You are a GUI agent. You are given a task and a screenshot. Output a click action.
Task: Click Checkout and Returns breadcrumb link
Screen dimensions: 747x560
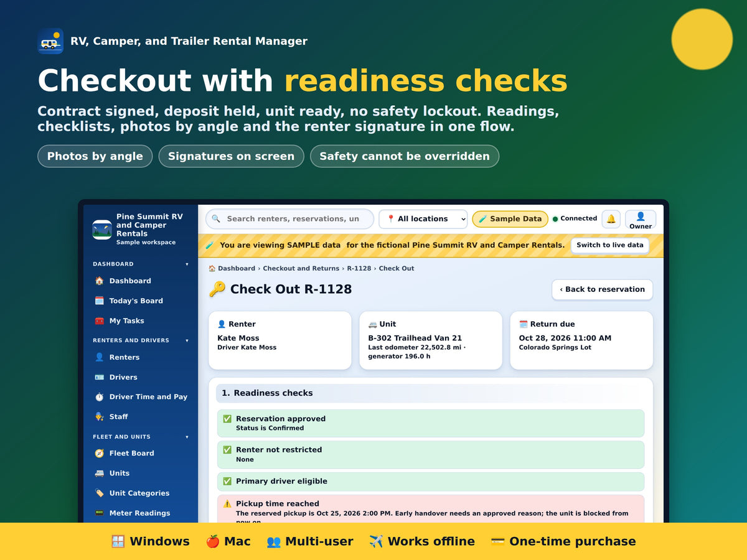(301, 268)
